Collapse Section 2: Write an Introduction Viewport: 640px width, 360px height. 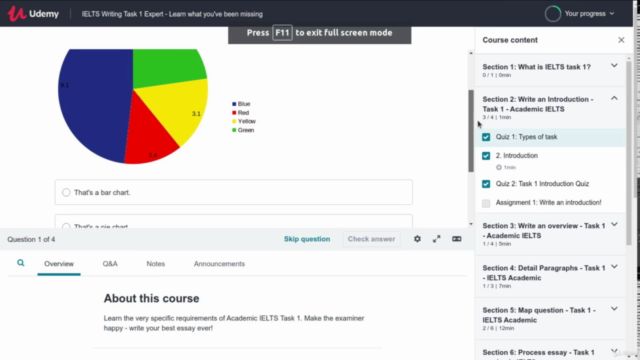click(x=614, y=98)
